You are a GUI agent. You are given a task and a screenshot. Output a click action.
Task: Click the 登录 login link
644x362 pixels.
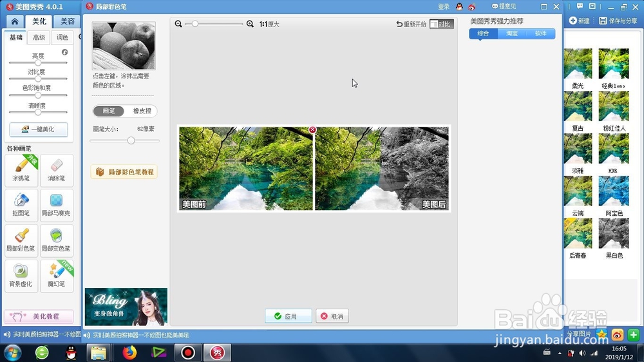pyautogui.click(x=444, y=6)
